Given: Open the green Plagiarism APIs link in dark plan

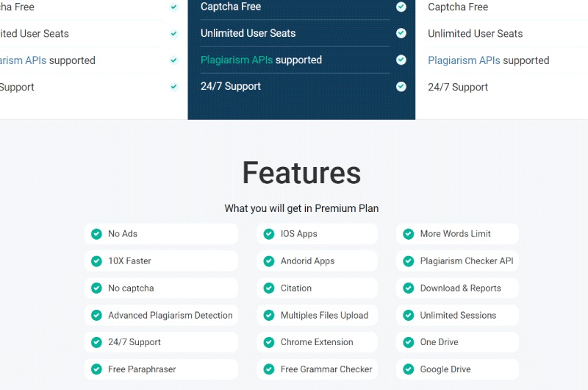Looking at the screenshot, I should point(237,60).
